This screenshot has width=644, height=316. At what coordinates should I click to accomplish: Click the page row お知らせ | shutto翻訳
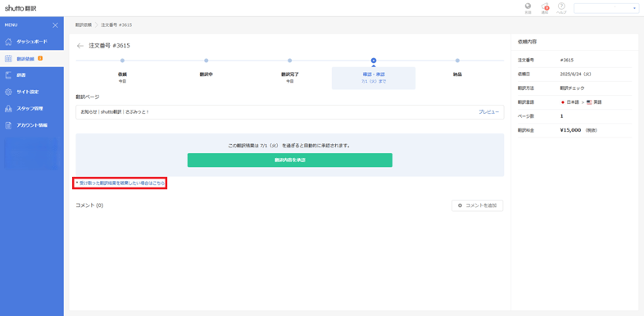[289, 112]
